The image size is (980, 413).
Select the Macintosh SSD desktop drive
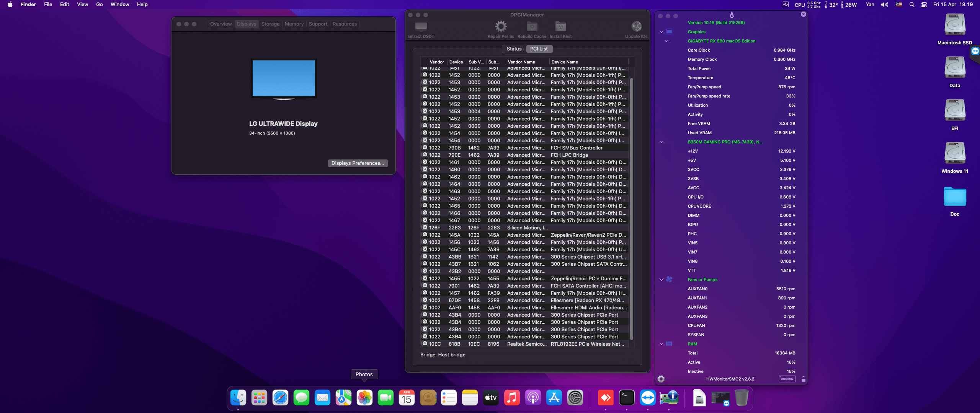[x=955, y=29]
